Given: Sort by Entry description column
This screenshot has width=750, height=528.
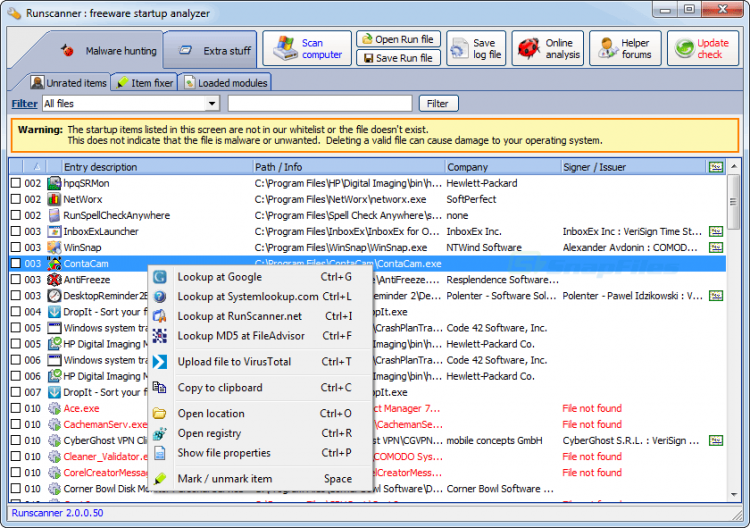Looking at the screenshot, I should (157, 166).
